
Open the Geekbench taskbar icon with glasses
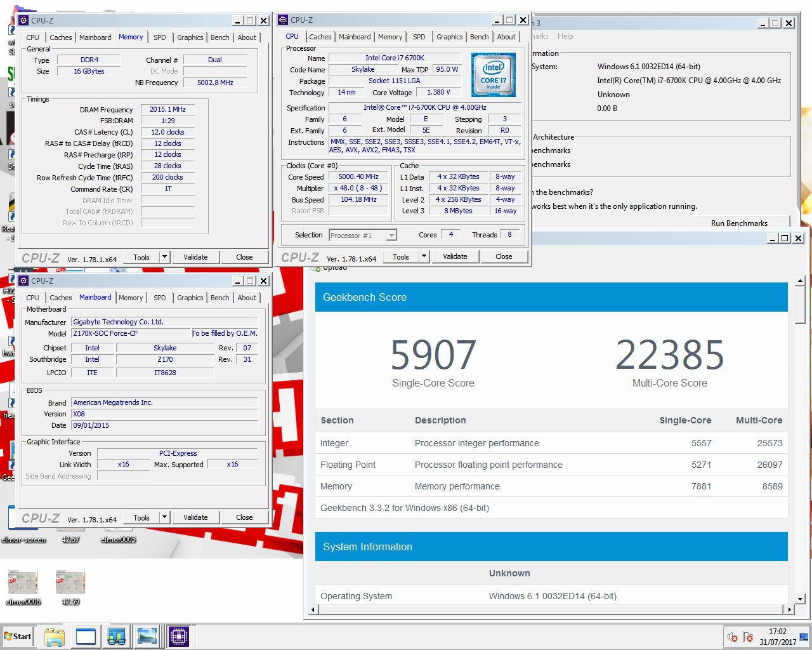click(x=117, y=637)
